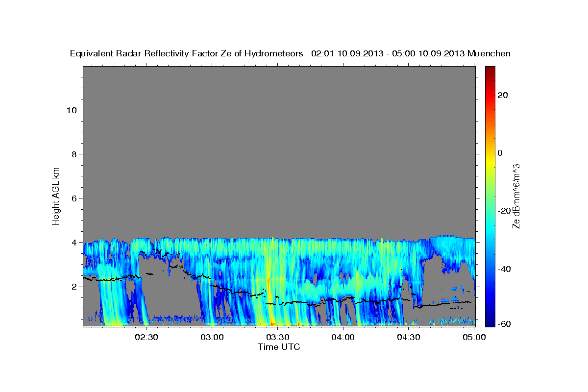Click the colorbar label 0
Viewport: 588px width, 392px height.
coord(500,153)
